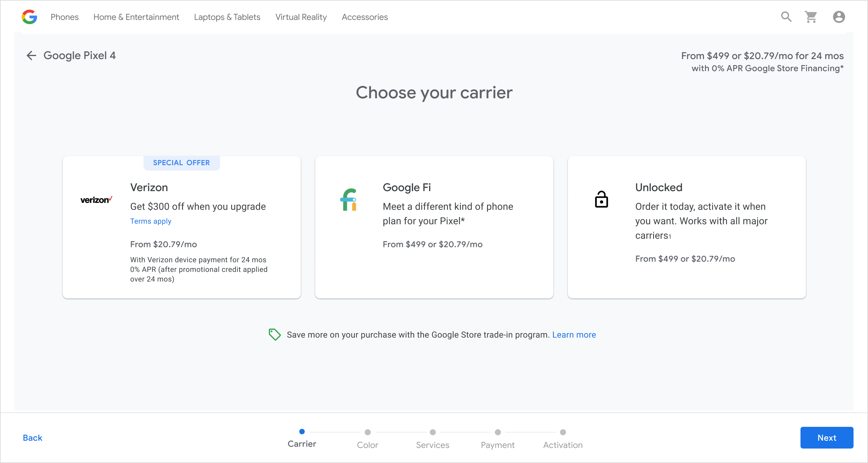Jump to the Payment step dot
This screenshot has width=868, height=463.
tap(498, 432)
